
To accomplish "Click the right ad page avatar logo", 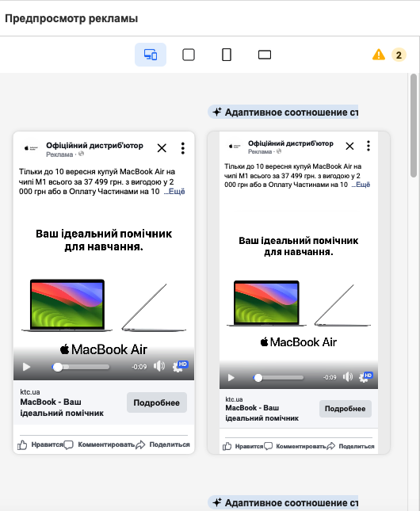I will pyautogui.click(x=235, y=146).
